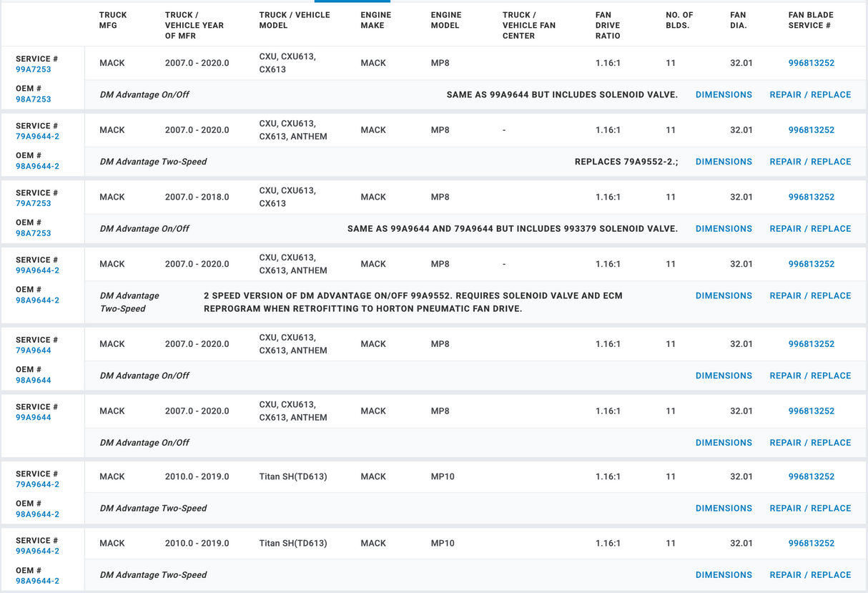View DIMENSIONS for service 79A9644 On/Off

coord(724,376)
